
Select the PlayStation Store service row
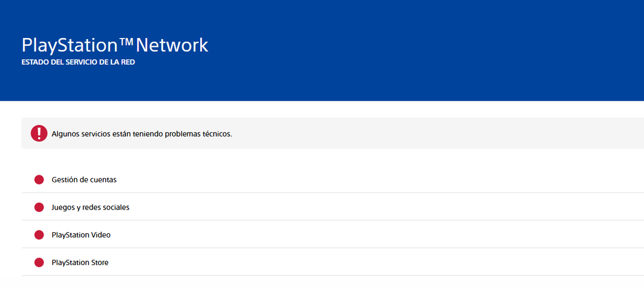[333, 263]
